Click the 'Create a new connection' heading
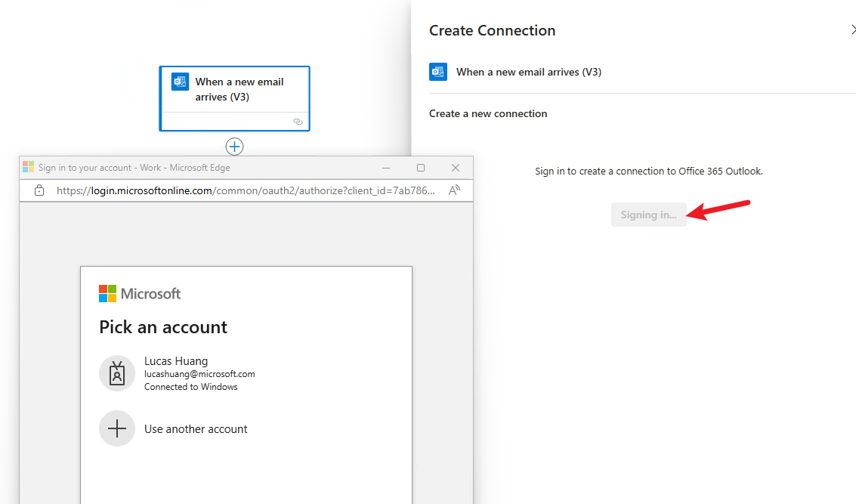Screen dimensions: 856x504 488,113
